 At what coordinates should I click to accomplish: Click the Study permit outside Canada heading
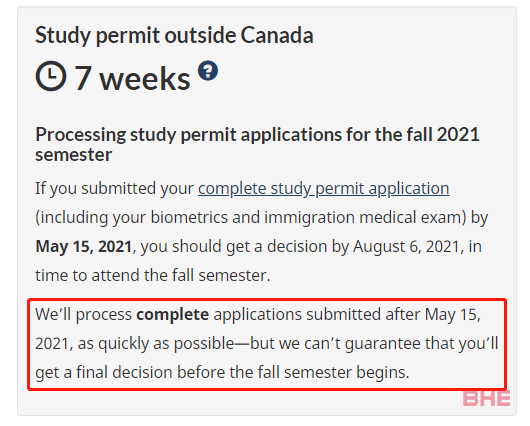point(174,35)
